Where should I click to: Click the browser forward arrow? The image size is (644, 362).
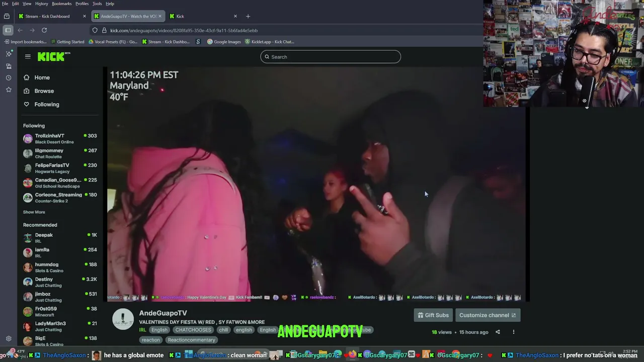[32, 30]
